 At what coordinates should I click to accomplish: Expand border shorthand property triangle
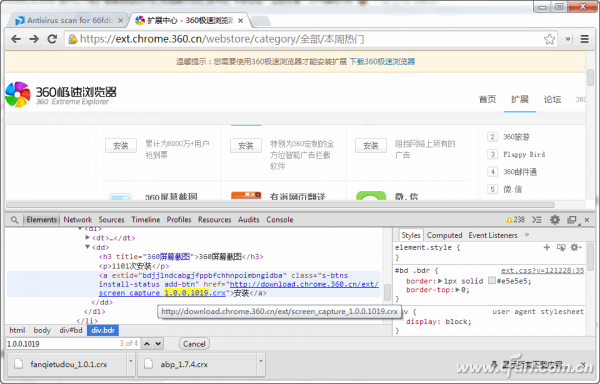(x=440, y=281)
